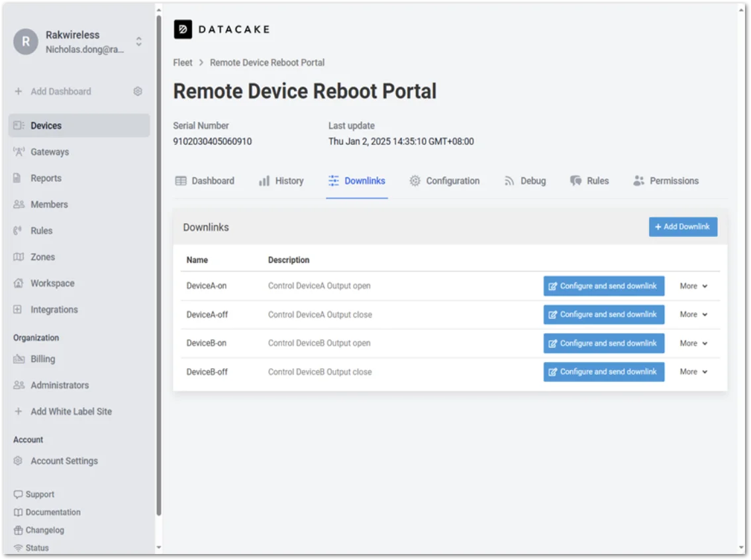Select the Downlinks tab
751x560 pixels.
(x=357, y=181)
